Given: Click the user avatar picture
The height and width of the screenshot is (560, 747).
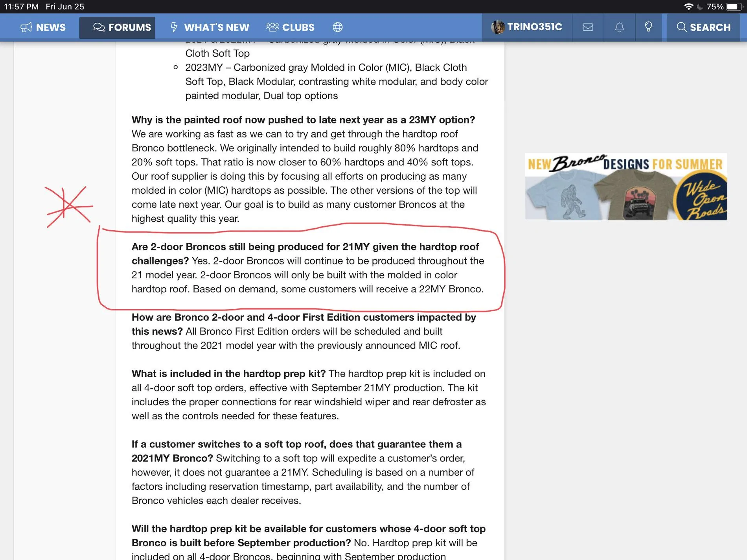Looking at the screenshot, I should (497, 27).
